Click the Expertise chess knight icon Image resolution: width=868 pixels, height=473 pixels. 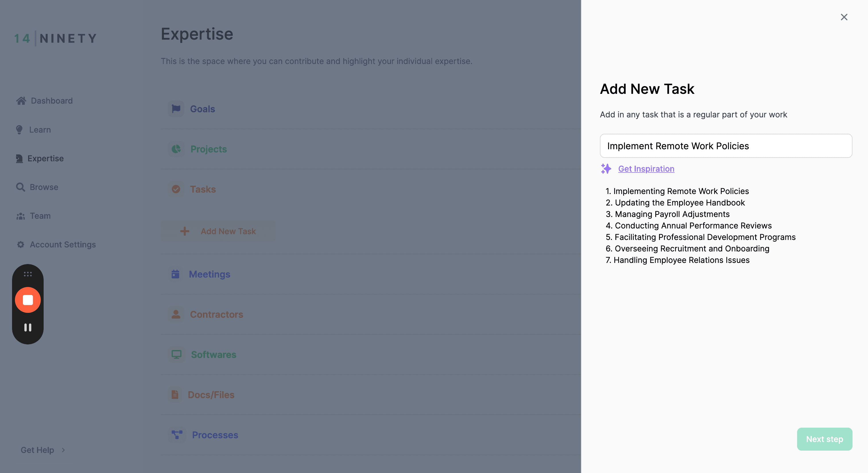click(19, 158)
